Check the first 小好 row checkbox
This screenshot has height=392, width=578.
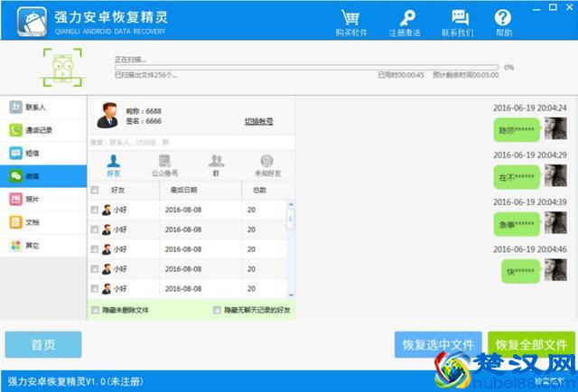click(95, 210)
